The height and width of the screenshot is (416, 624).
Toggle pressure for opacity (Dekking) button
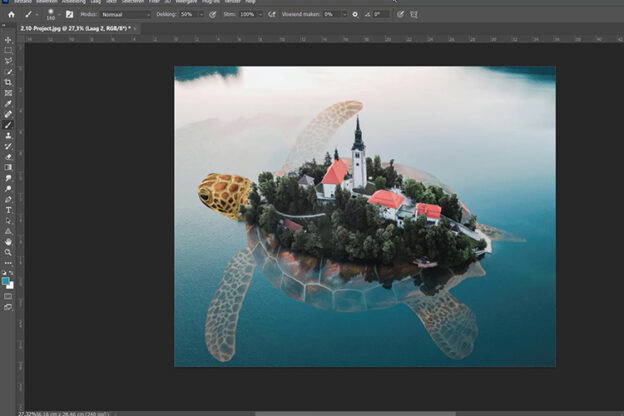[213, 15]
